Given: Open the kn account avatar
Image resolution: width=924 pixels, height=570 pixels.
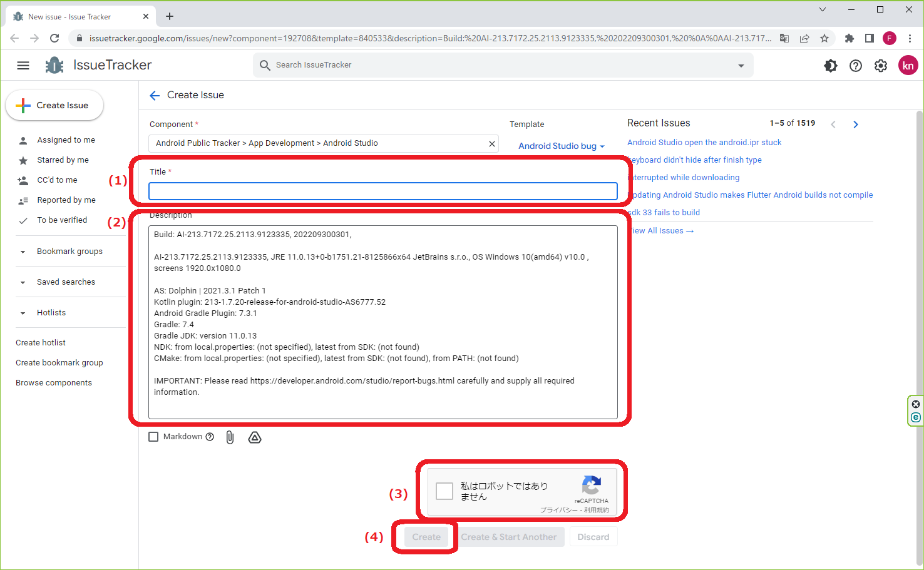Looking at the screenshot, I should pyautogui.click(x=908, y=65).
